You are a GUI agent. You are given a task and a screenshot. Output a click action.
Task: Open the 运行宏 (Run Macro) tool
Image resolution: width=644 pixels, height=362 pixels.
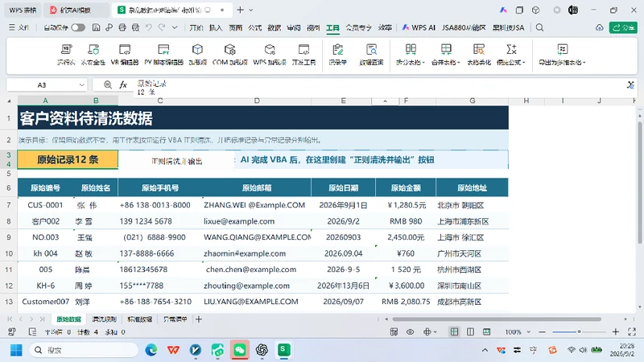coord(66,55)
